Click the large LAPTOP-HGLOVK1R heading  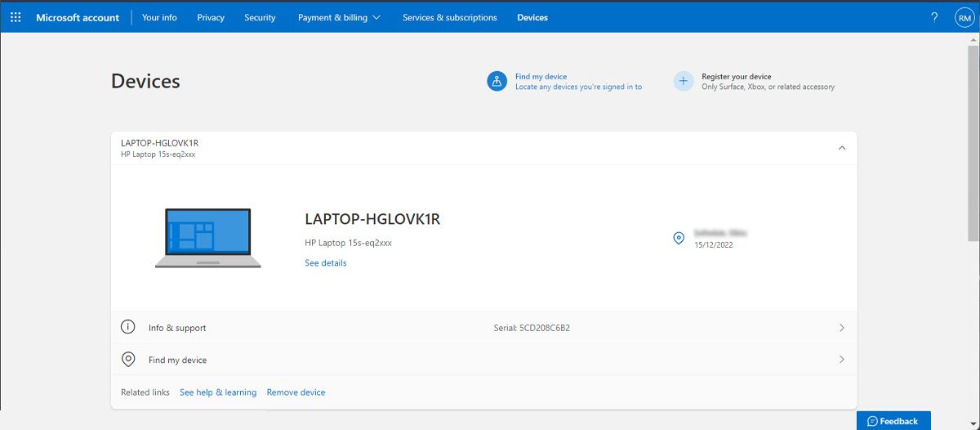(372, 219)
